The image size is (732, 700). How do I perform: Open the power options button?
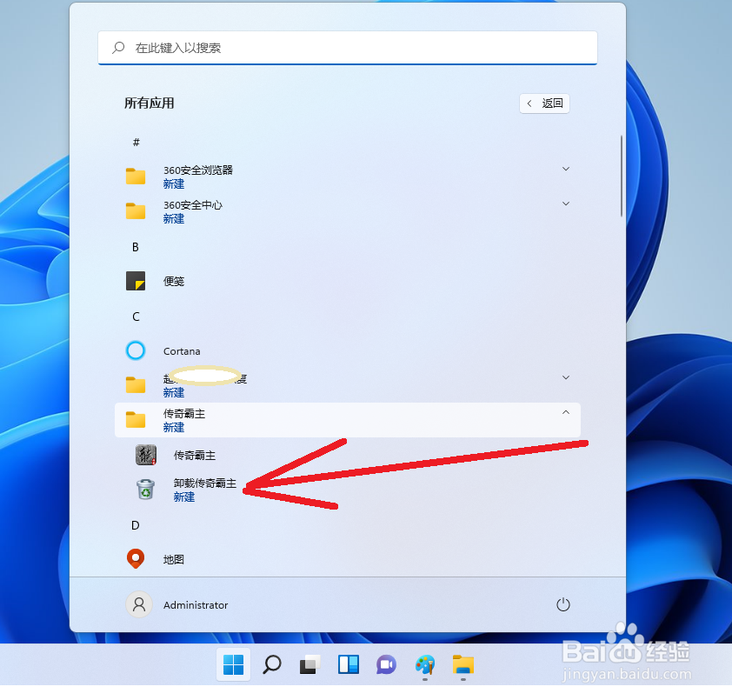(563, 604)
